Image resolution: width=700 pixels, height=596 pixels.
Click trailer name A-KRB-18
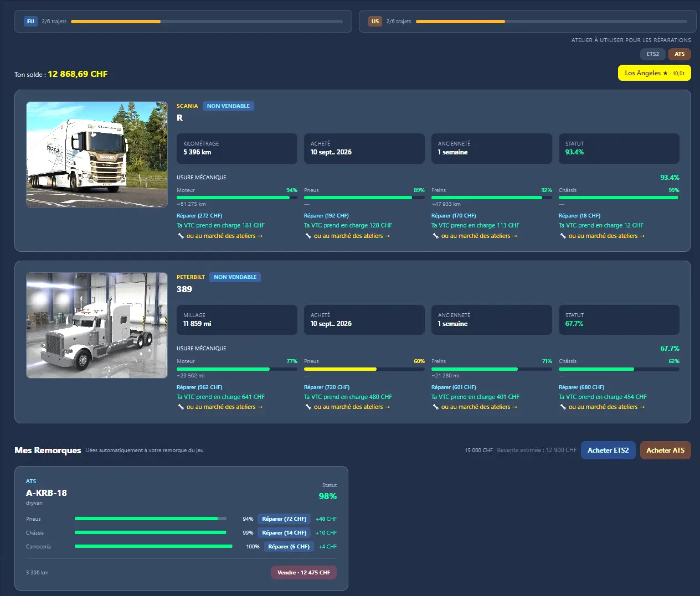click(47, 493)
